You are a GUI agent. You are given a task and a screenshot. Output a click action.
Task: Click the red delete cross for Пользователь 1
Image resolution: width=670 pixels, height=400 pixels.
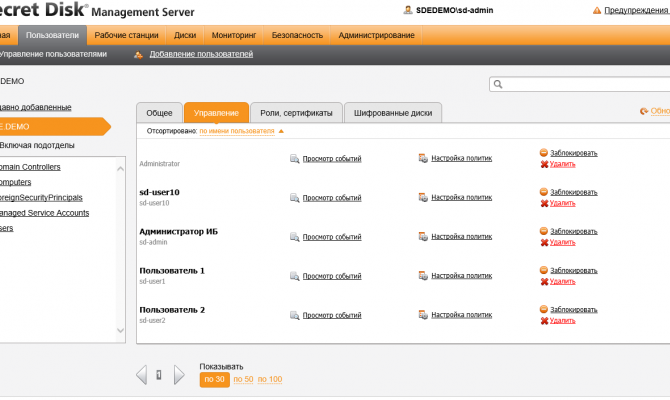pos(544,282)
